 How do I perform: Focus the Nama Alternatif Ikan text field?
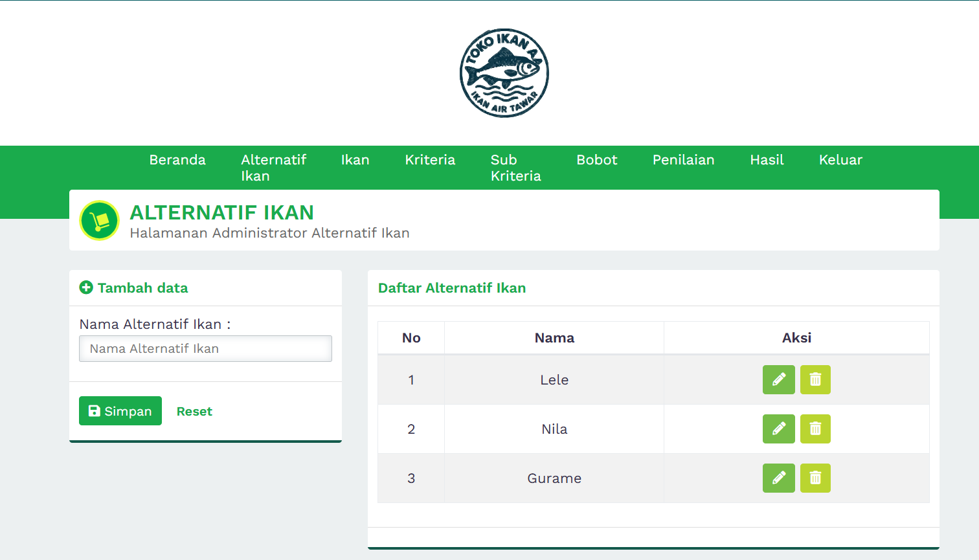pos(205,348)
